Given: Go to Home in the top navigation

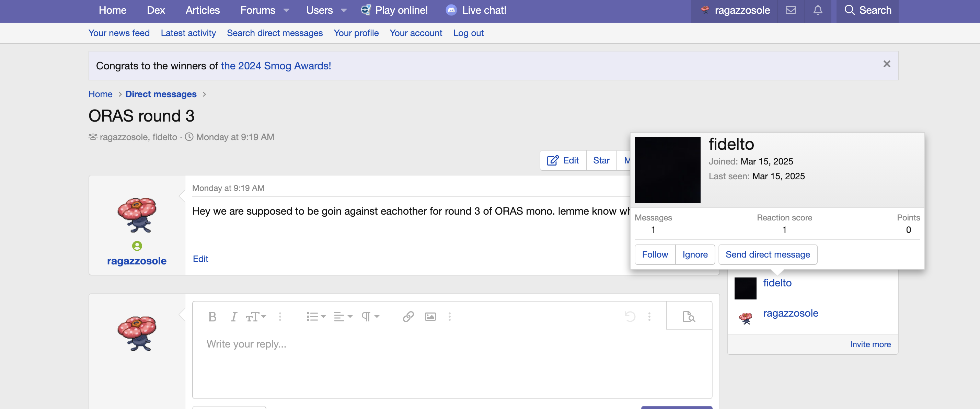Looking at the screenshot, I should [x=113, y=10].
